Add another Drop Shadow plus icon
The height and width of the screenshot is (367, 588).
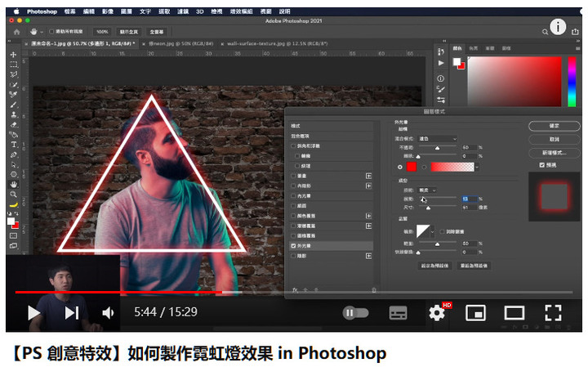click(368, 256)
